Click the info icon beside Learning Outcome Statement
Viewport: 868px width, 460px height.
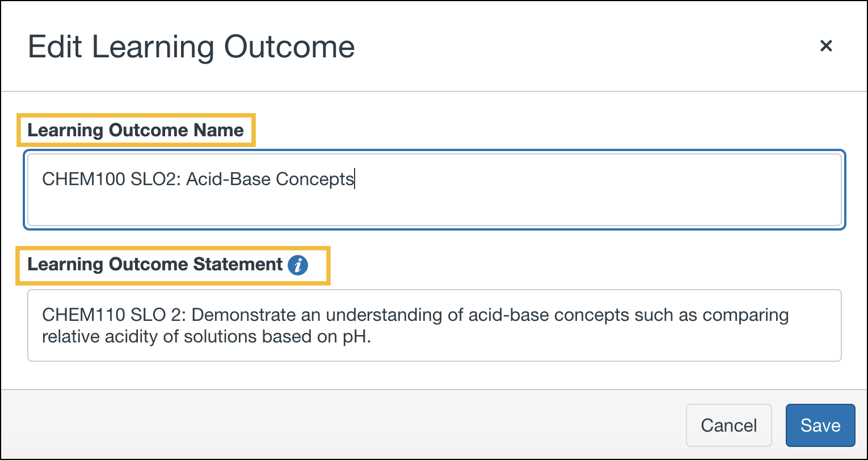pyautogui.click(x=297, y=265)
